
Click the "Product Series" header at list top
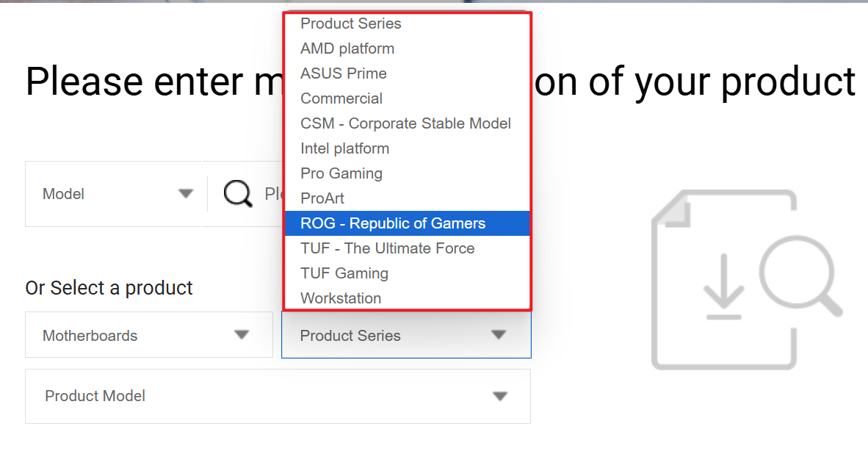[350, 24]
